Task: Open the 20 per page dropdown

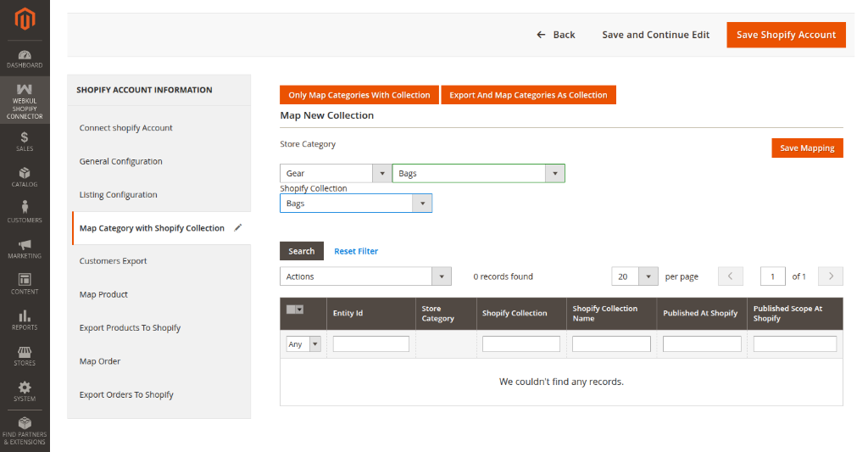Action: point(634,276)
